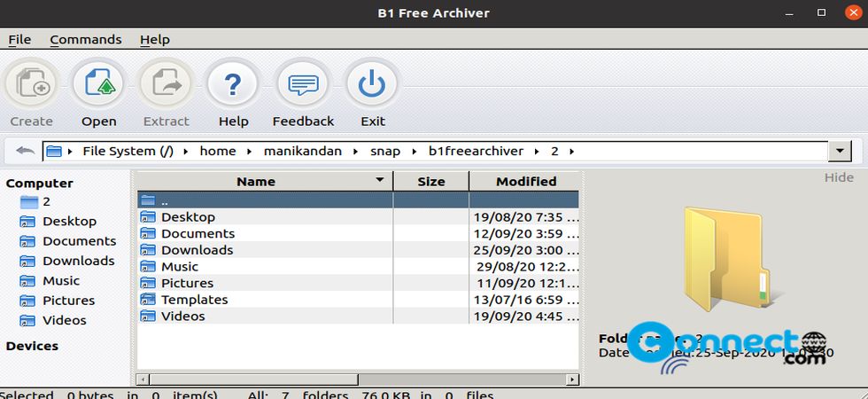Navigate to home in the path bar
Image resolution: width=868 pixels, height=399 pixels.
pyautogui.click(x=218, y=152)
